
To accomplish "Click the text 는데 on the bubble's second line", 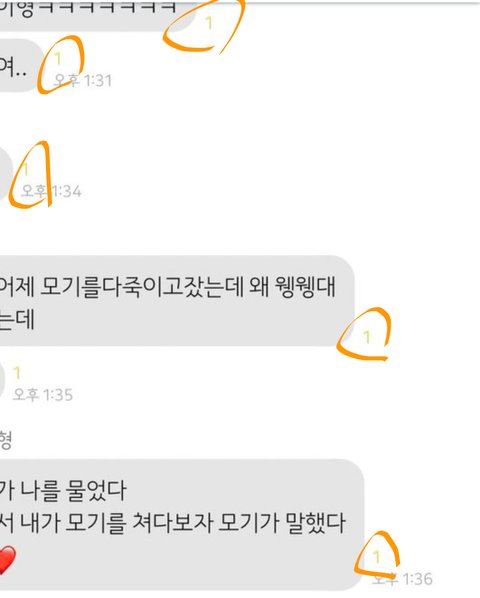I will 17,319.
